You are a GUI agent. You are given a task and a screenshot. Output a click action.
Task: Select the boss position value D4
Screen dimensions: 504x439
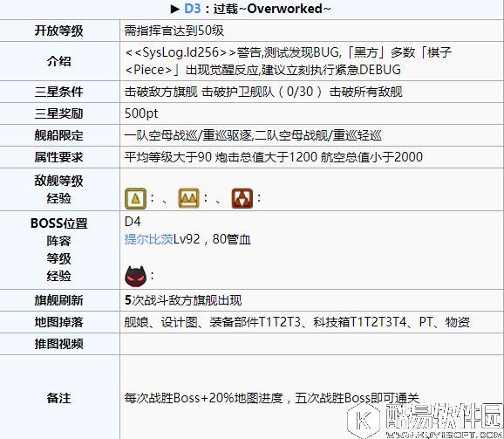(x=133, y=222)
